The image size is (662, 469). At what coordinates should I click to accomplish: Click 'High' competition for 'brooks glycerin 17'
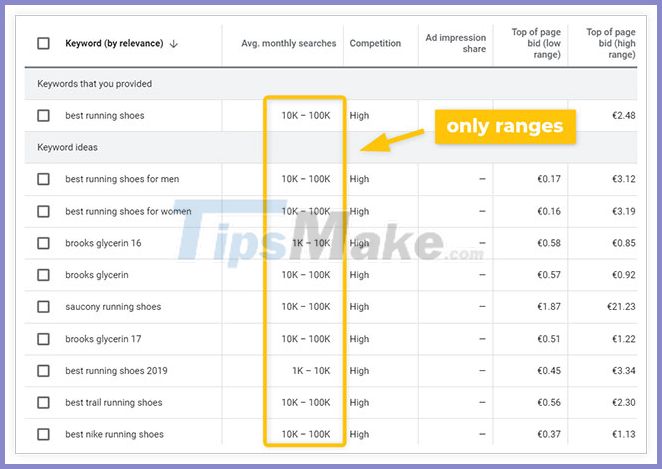point(359,339)
